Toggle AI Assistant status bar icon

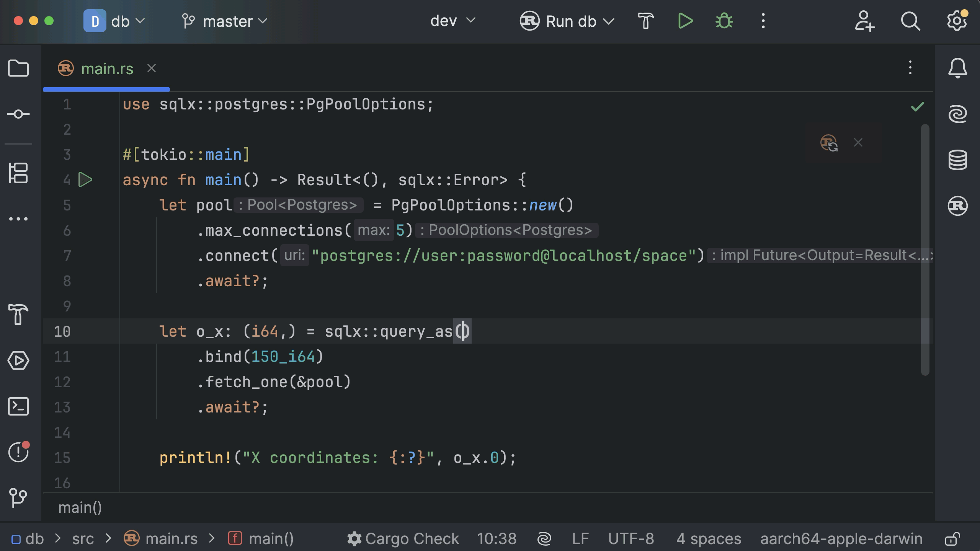[544, 539]
